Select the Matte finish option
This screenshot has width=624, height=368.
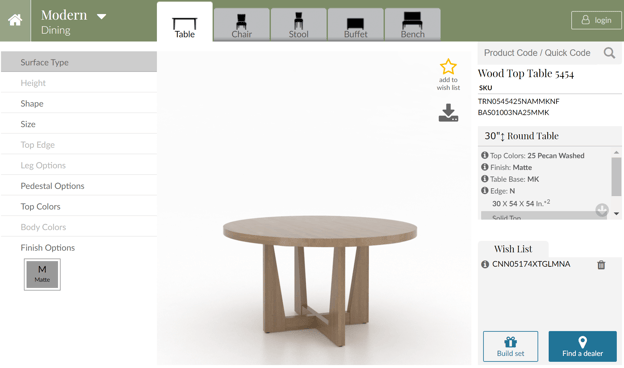click(42, 274)
